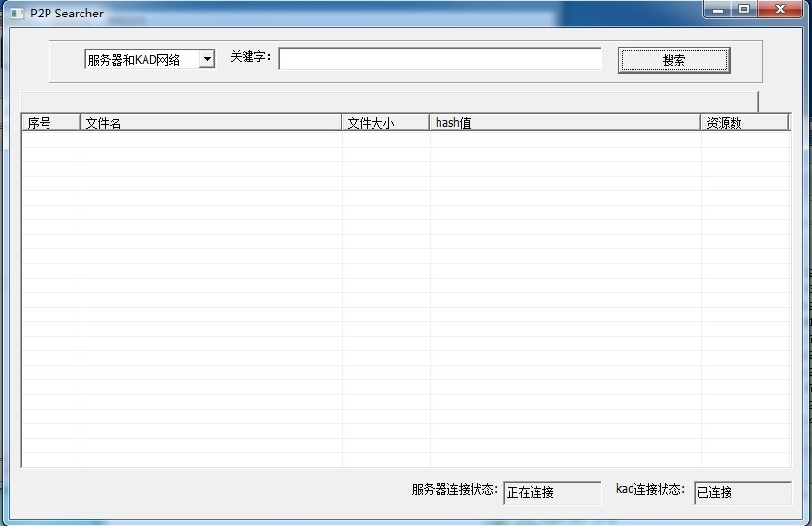
Task: Click the hash值 column header
Action: 565,123
